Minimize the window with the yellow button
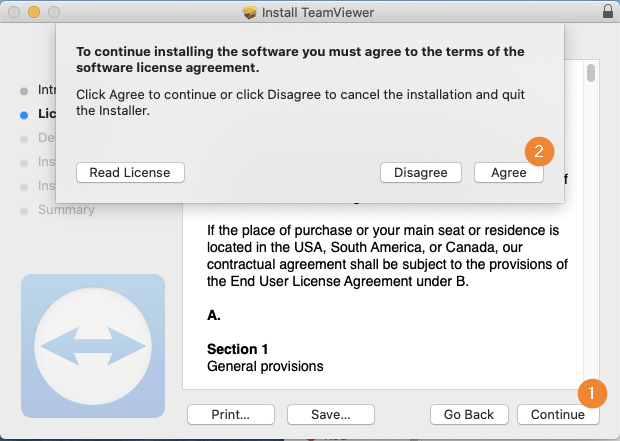Image resolution: width=620 pixels, height=441 pixels. 34,12
